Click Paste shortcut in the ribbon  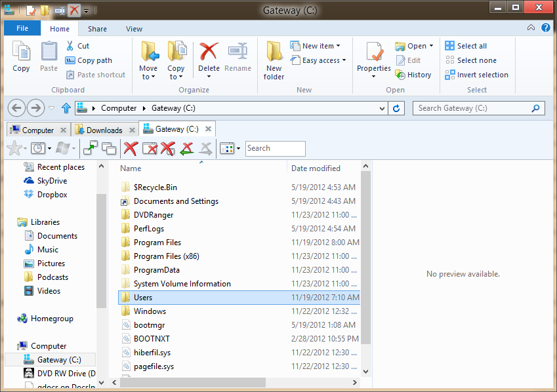[96, 75]
